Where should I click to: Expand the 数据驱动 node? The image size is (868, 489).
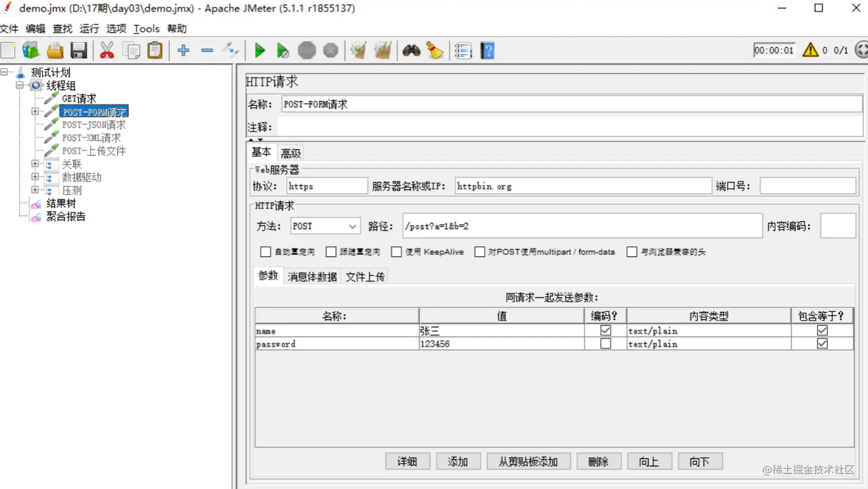pos(35,177)
